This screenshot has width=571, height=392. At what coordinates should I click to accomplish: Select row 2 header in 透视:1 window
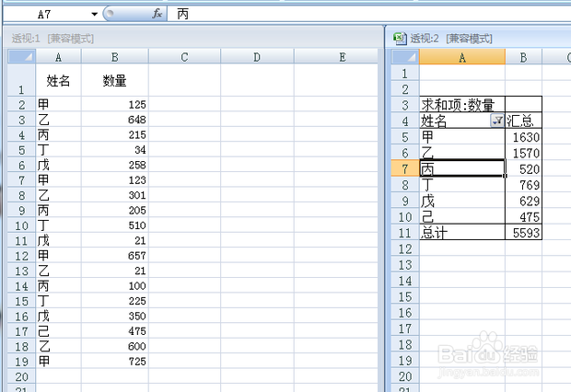pyautogui.click(x=21, y=105)
